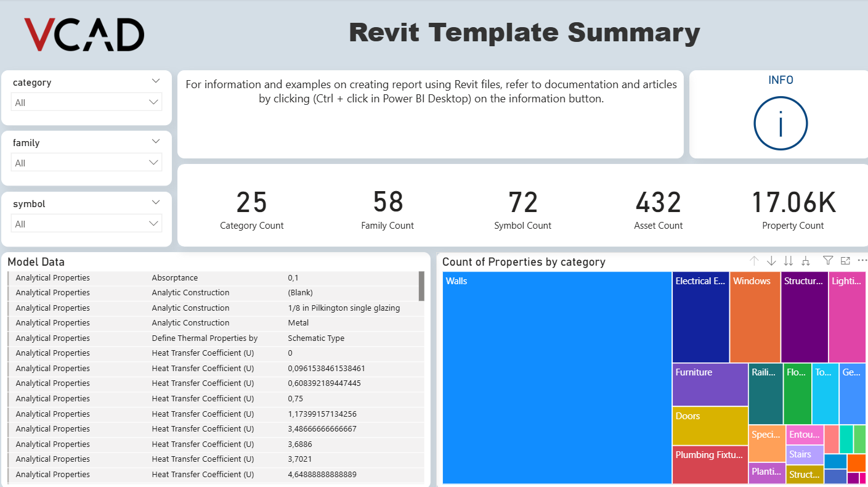Click the 3,48666666666667 value cell
This screenshot has height=487, width=868.
point(322,429)
